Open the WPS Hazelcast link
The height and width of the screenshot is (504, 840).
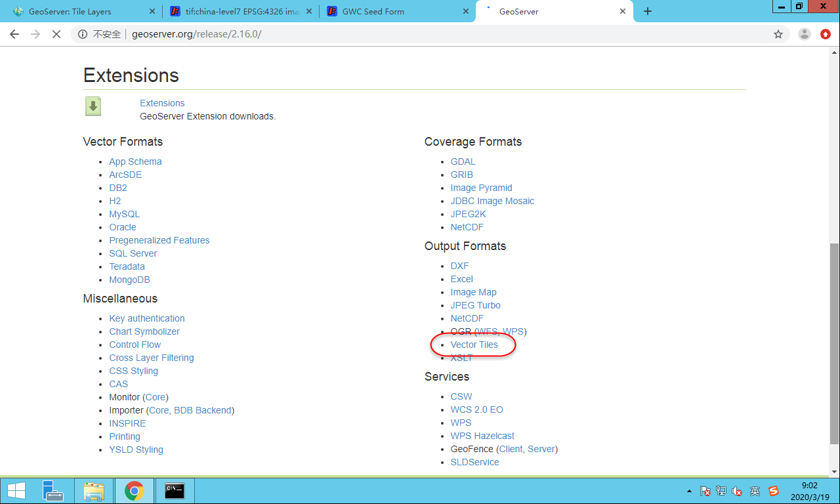click(x=482, y=436)
